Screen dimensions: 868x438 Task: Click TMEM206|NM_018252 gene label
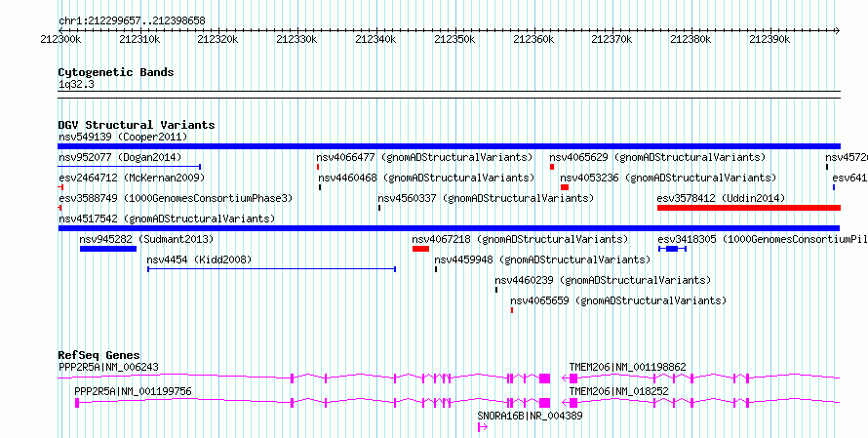619,391
